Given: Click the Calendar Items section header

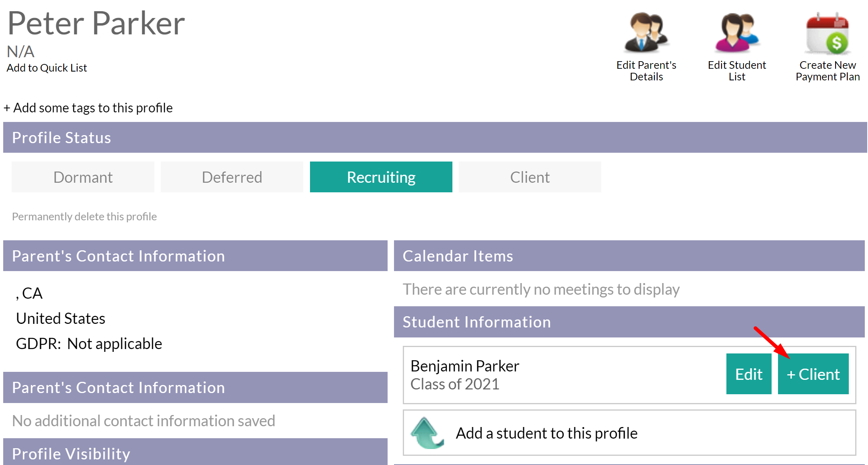Looking at the screenshot, I should (458, 256).
